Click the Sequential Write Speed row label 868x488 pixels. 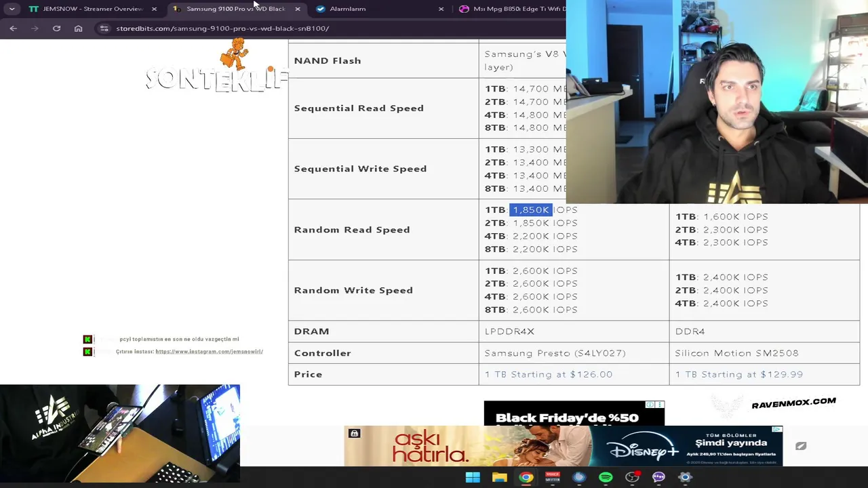point(360,169)
